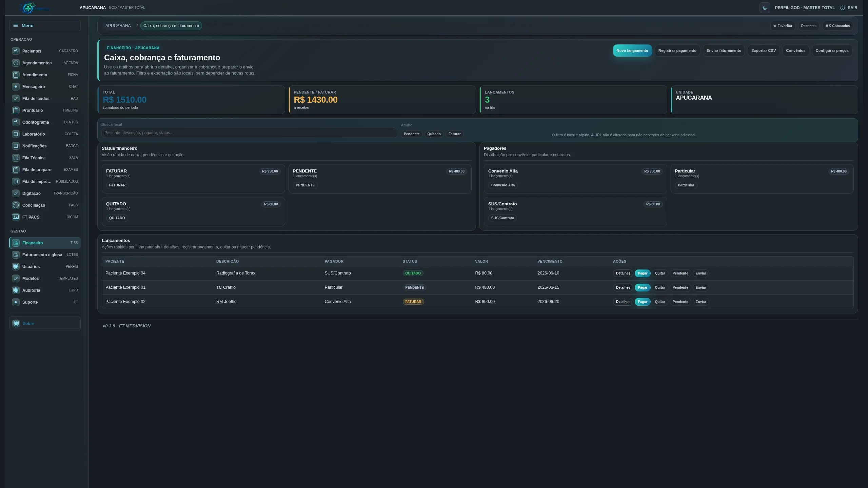Screen dimensions: 868x488
Task: Toggle dark mode moon button
Action: [765, 8]
